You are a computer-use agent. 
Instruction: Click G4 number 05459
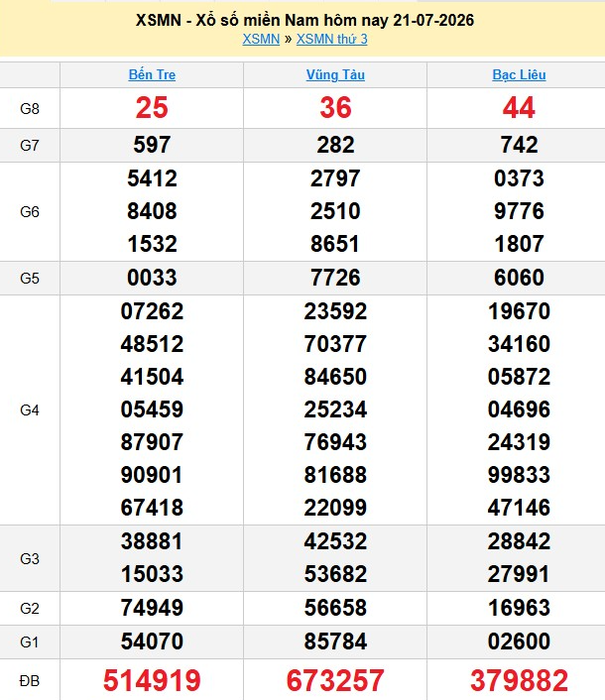[152, 409]
